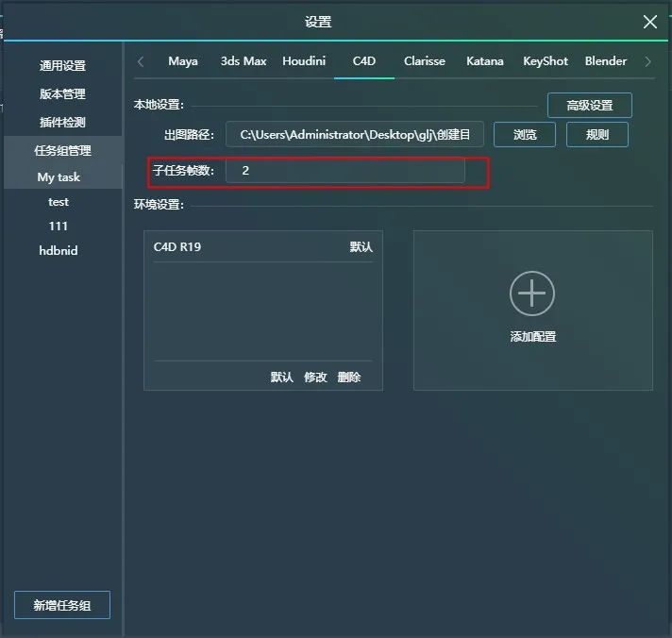Click the 新增任务组 button

[62, 605]
